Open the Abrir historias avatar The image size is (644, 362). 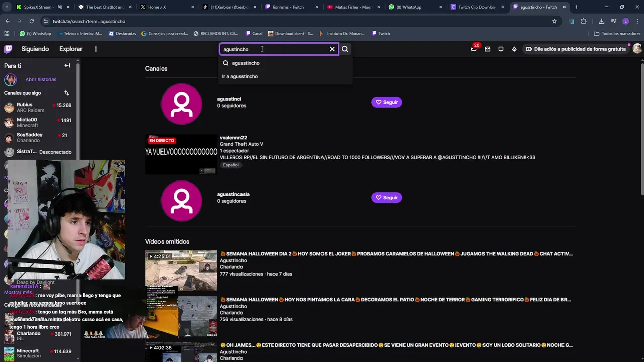tap(10, 79)
